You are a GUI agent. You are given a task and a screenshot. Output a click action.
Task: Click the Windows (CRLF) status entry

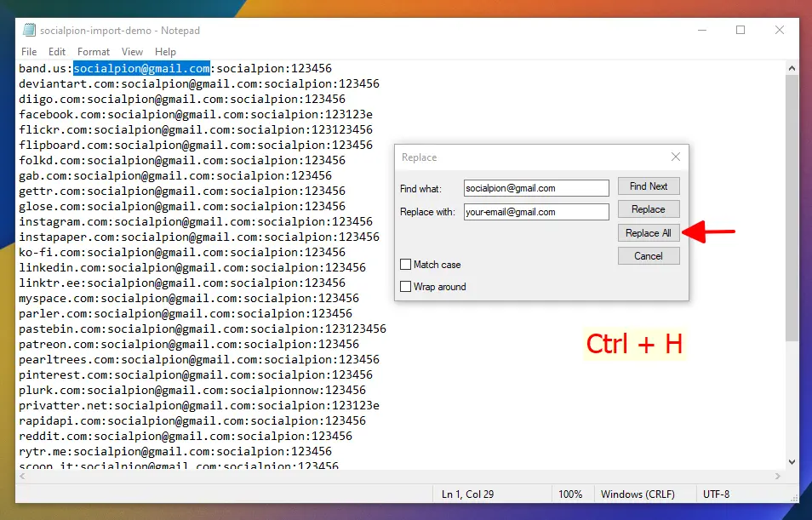tap(638, 494)
